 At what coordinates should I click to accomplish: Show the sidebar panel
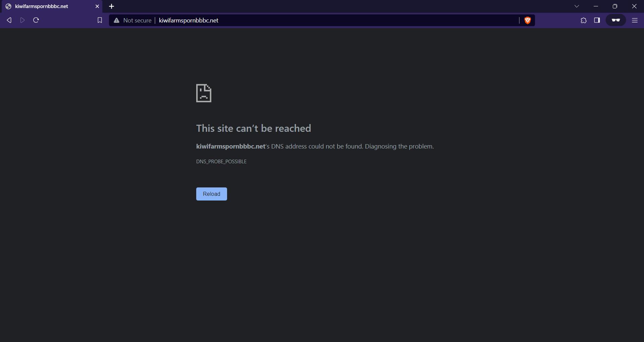pos(597,20)
